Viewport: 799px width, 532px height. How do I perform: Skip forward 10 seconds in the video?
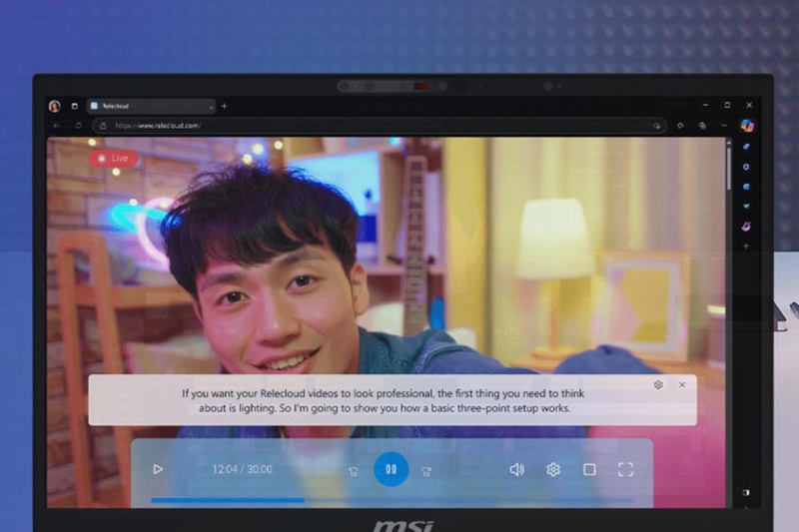pos(426,472)
